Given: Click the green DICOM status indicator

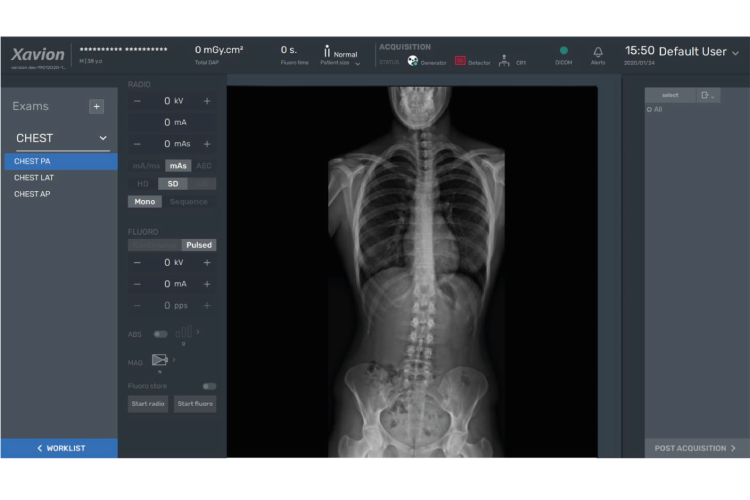Looking at the screenshot, I should [563, 50].
